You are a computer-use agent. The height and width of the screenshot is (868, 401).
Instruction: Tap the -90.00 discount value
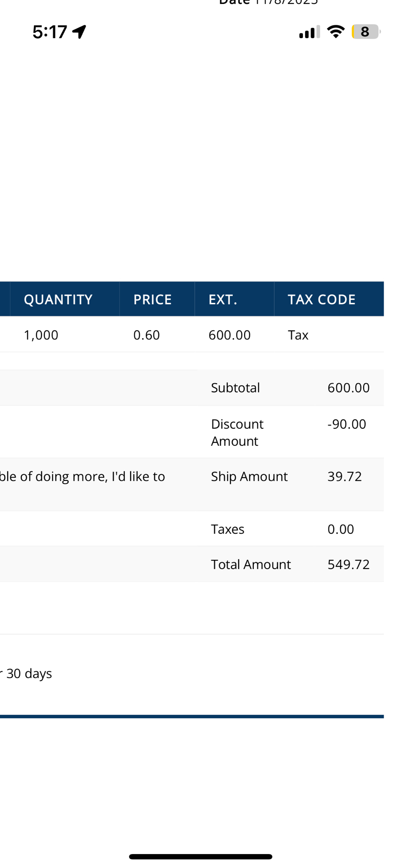[x=347, y=424]
